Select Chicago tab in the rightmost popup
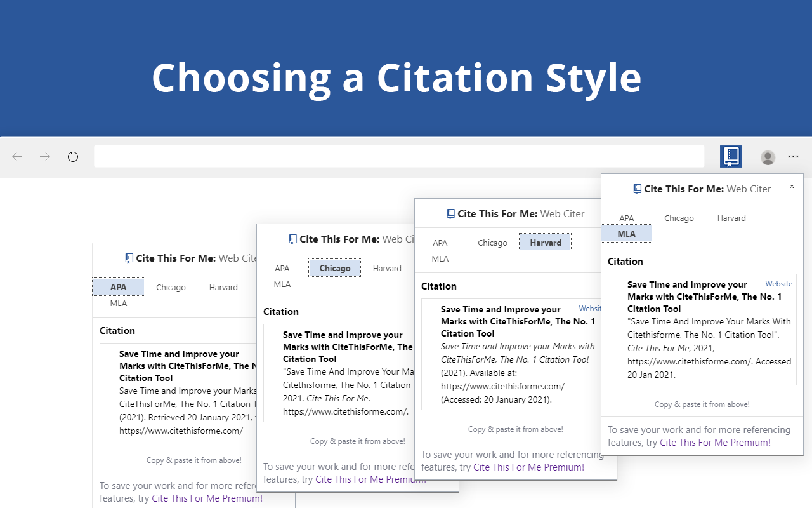 coord(679,218)
